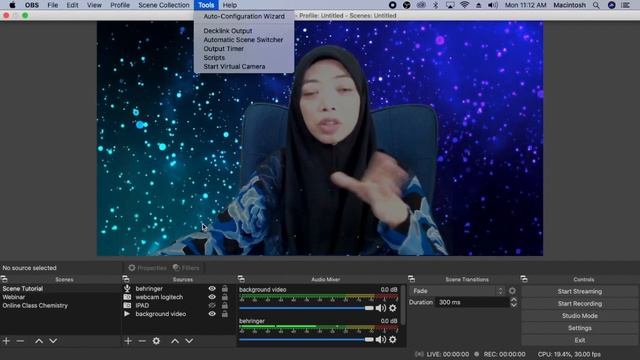
Task: Pop out the Sources dock with its float icon
Action: pos(126,279)
